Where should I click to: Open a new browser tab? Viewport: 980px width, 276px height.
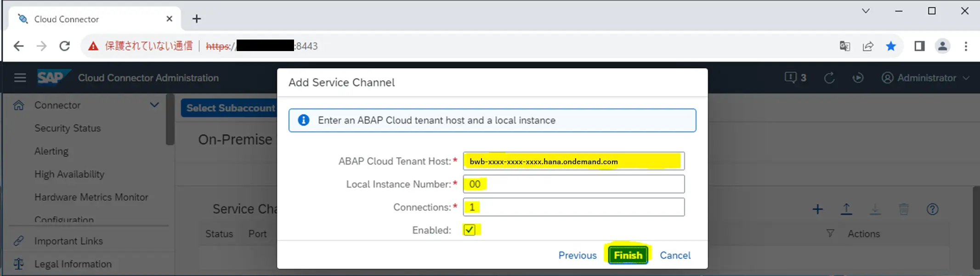click(197, 19)
